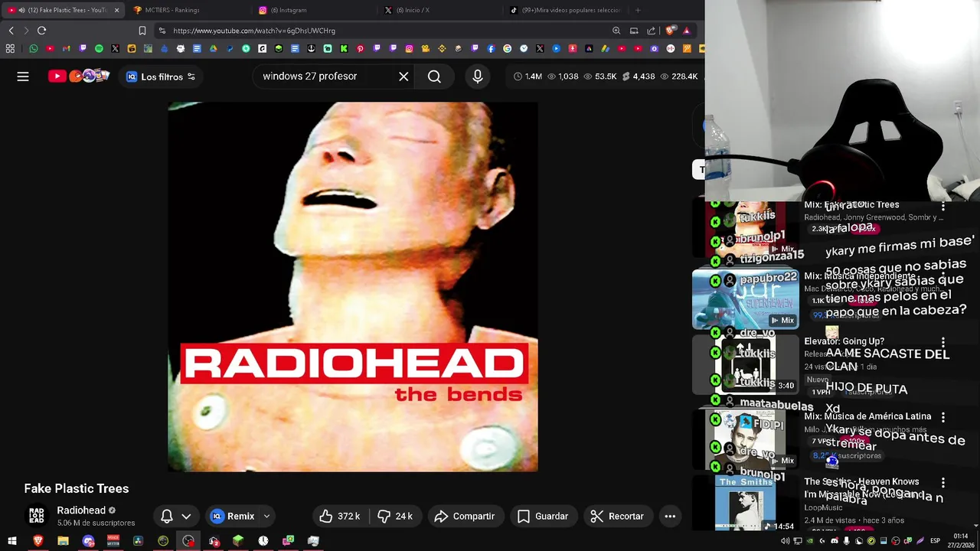Viewport: 980px width, 551px height.
Task: Open options for Elevator: Going Up?
Action: [943, 343]
